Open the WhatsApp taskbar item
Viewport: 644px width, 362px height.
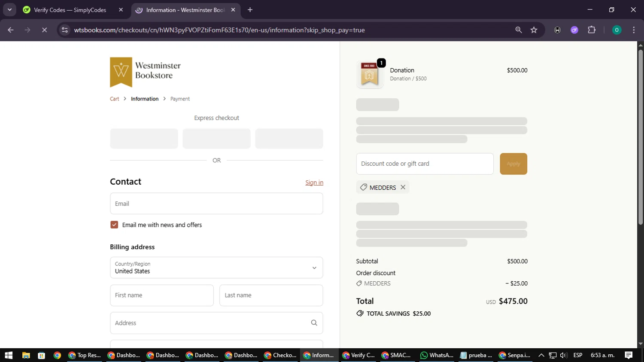point(437,355)
